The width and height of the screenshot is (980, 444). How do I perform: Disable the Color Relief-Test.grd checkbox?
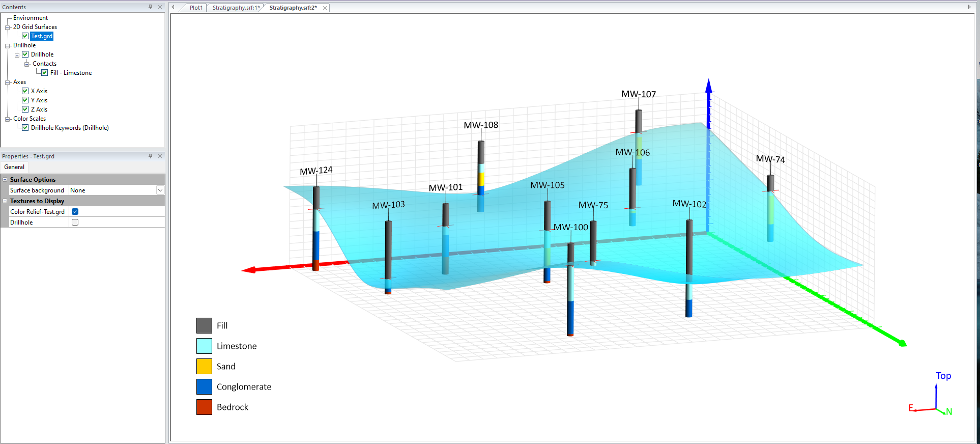click(x=75, y=212)
